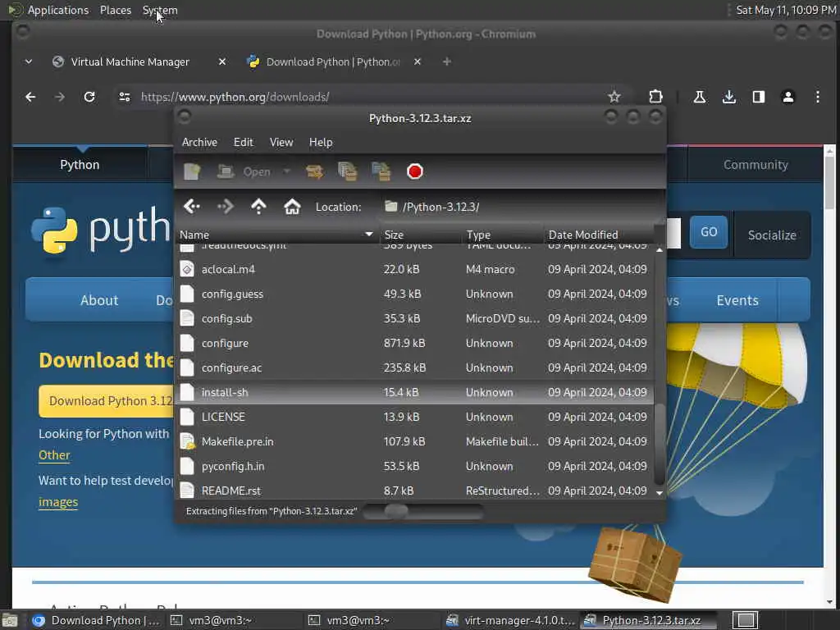Click the scroll-down arrow of the archive list
This screenshot has width=840, height=630.
[x=660, y=493]
